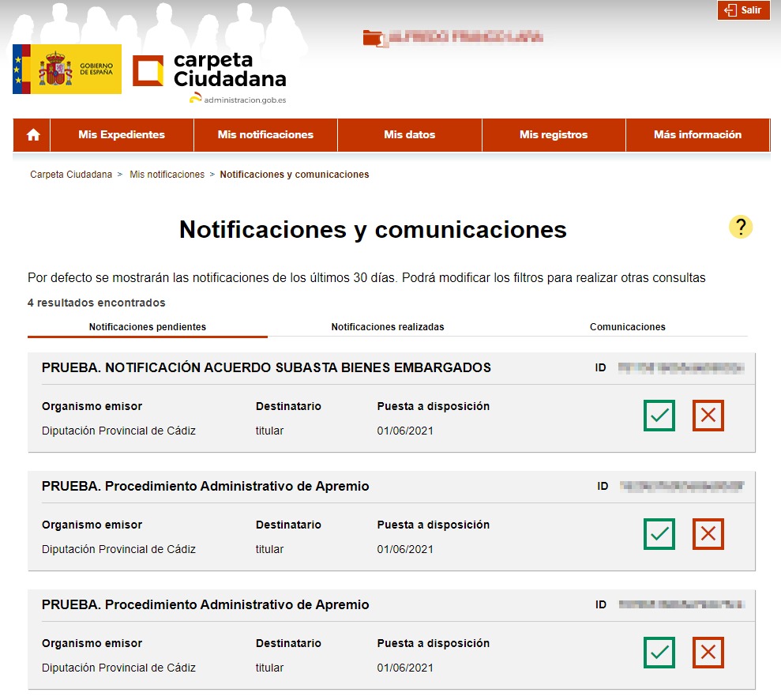Image resolution: width=781 pixels, height=700 pixels.
Task: Open the Mis registros menu
Action: click(x=554, y=135)
